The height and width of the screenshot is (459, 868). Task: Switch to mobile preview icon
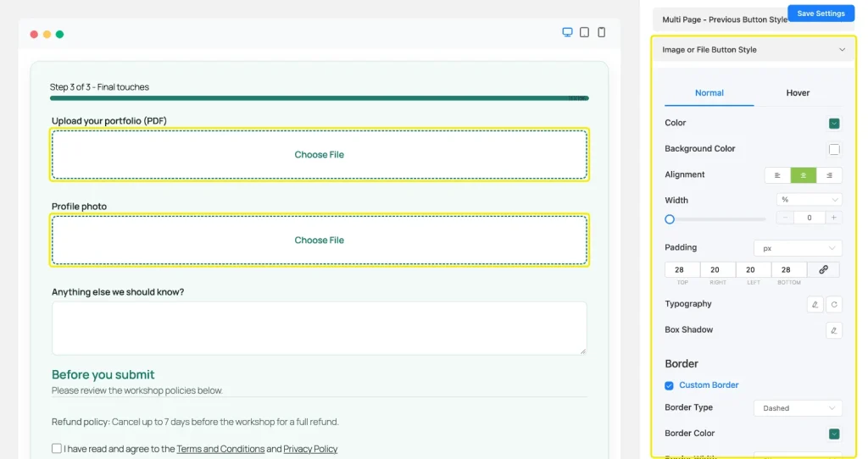[x=601, y=32]
